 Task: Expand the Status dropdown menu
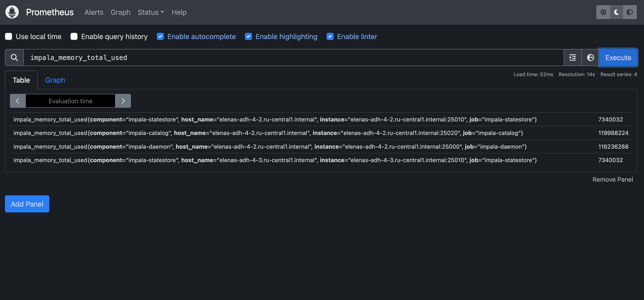click(x=151, y=12)
